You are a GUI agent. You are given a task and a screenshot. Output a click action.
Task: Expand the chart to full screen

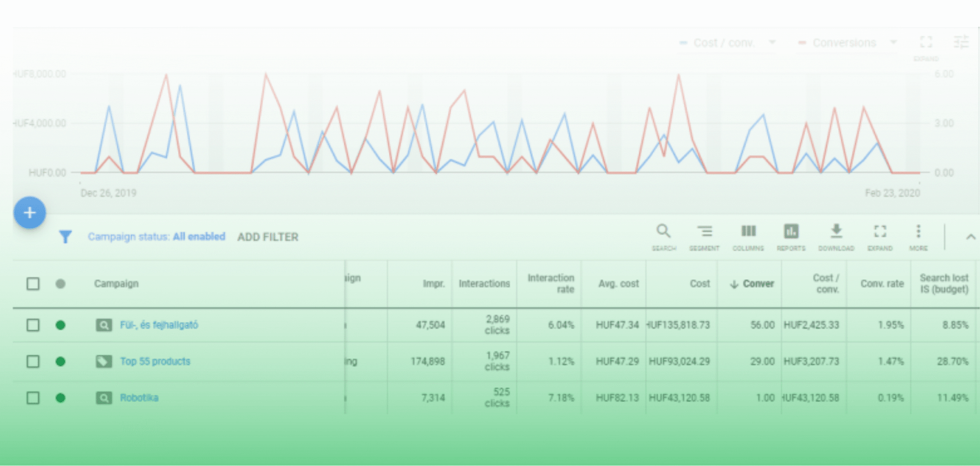pyautogui.click(x=926, y=42)
